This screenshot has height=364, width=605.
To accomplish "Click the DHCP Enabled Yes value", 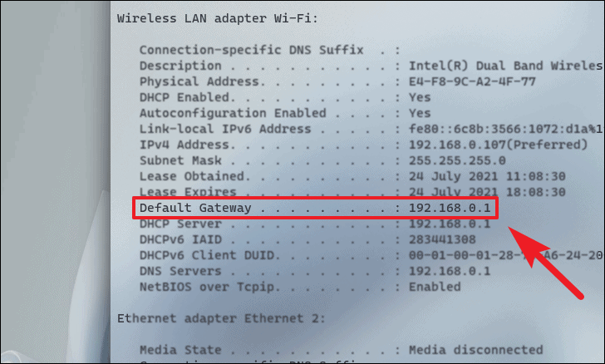I will (x=420, y=97).
